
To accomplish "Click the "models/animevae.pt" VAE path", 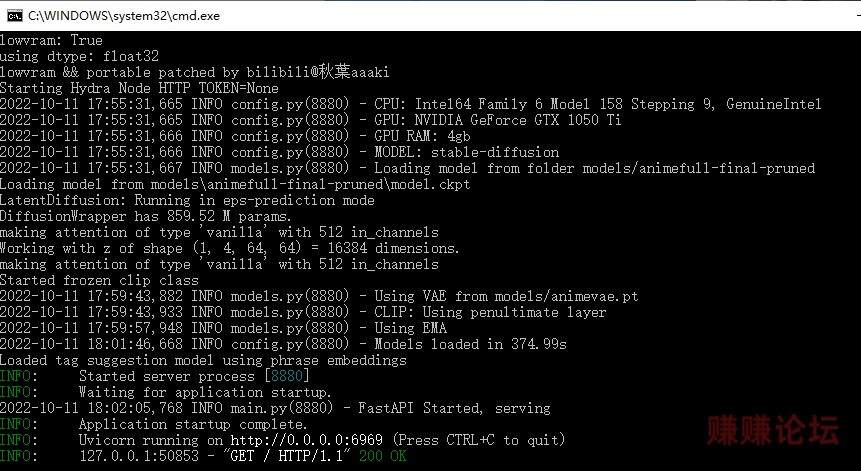I will click(567, 296).
